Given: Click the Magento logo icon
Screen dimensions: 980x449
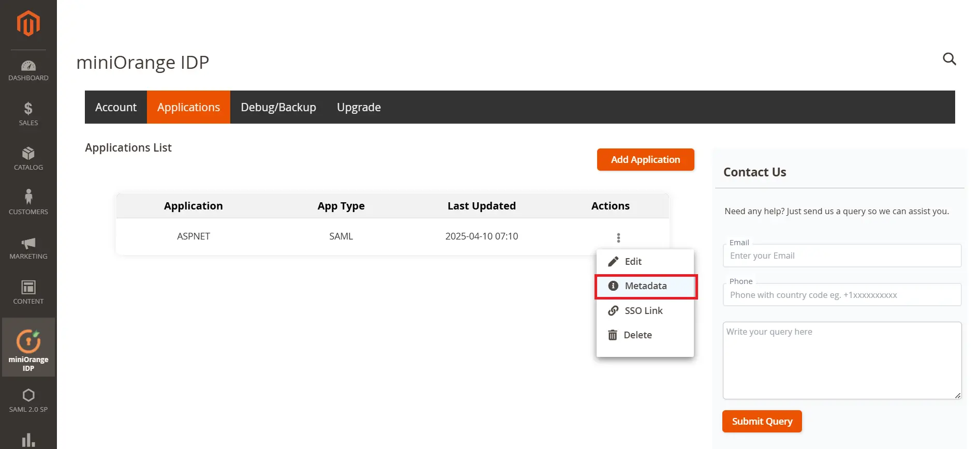Looking at the screenshot, I should click(x=28, y=23).
